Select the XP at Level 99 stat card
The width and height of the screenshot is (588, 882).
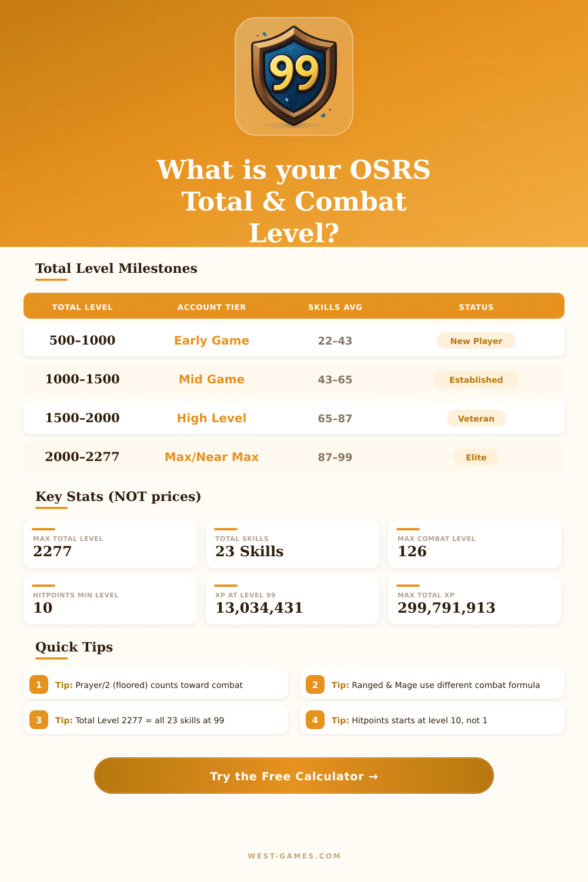292,600
